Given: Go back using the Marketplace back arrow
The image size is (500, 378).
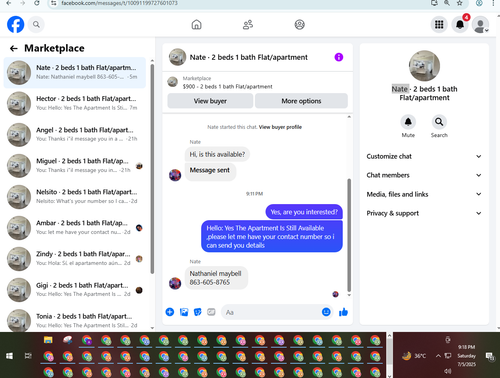Looking at the screenshot, I should point(13,48).
